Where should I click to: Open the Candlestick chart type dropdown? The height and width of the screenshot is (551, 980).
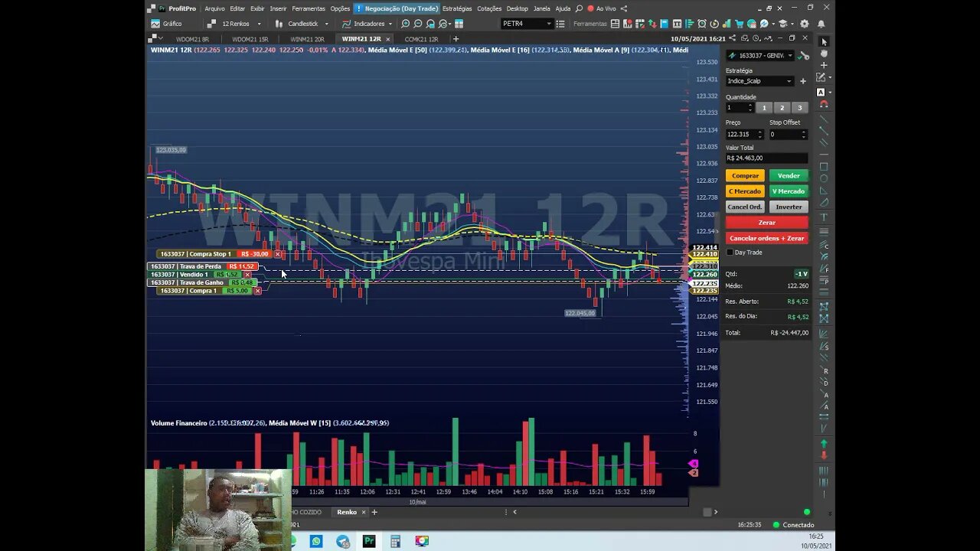tap(302, 24)
